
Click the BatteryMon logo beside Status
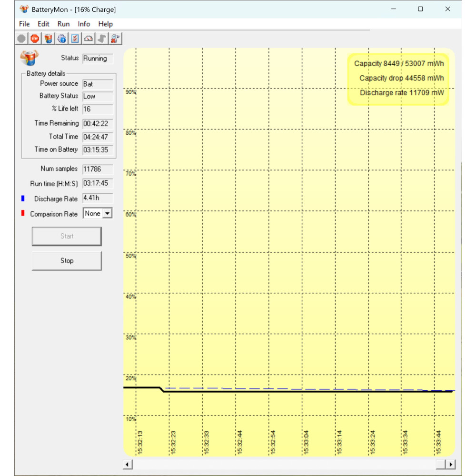pyautogui.click(x=28, y=58)
